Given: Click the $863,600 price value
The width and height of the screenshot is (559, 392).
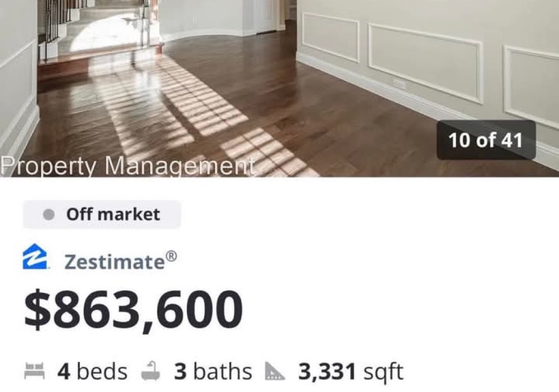Looking at the screenshot, I should tap(134, 310).
